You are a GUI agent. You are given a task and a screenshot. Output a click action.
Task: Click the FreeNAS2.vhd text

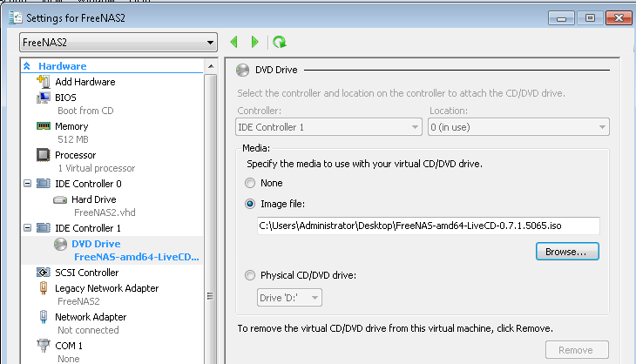point(105,212)
